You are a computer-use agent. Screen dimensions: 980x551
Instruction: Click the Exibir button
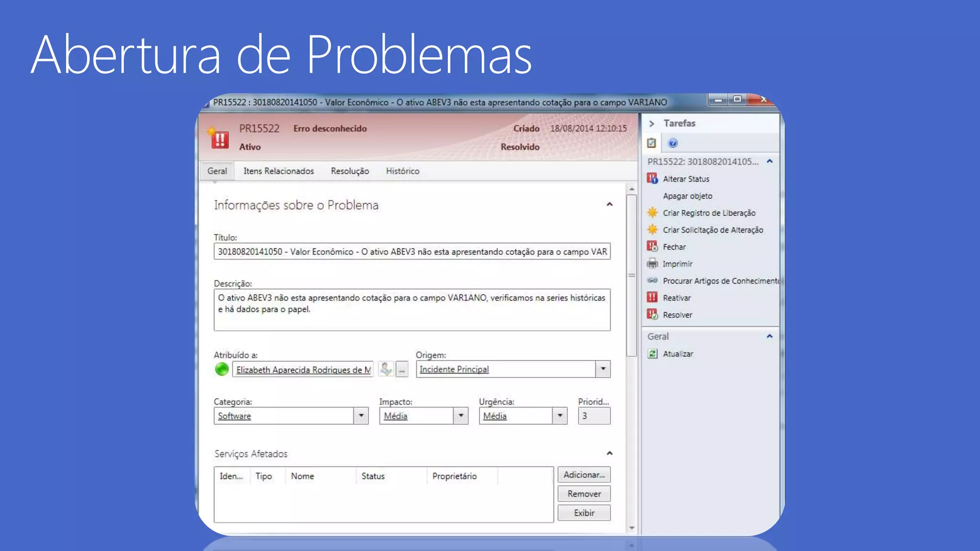[x=584, y=513]
